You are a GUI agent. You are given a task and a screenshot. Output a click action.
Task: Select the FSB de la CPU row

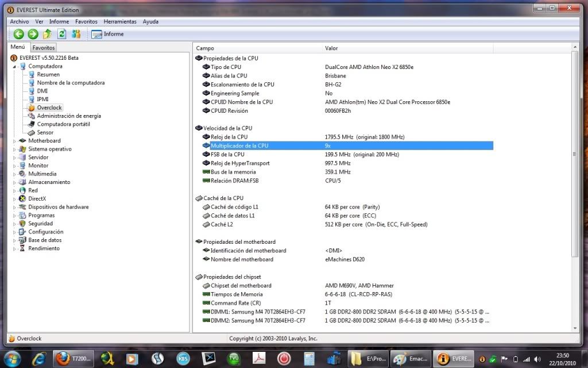[344, 154]
